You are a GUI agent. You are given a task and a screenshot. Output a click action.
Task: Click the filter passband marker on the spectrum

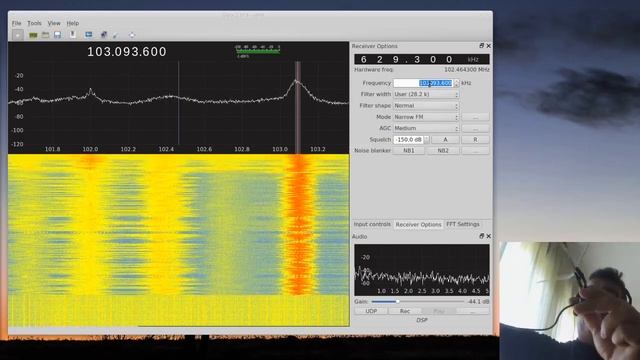298,107
